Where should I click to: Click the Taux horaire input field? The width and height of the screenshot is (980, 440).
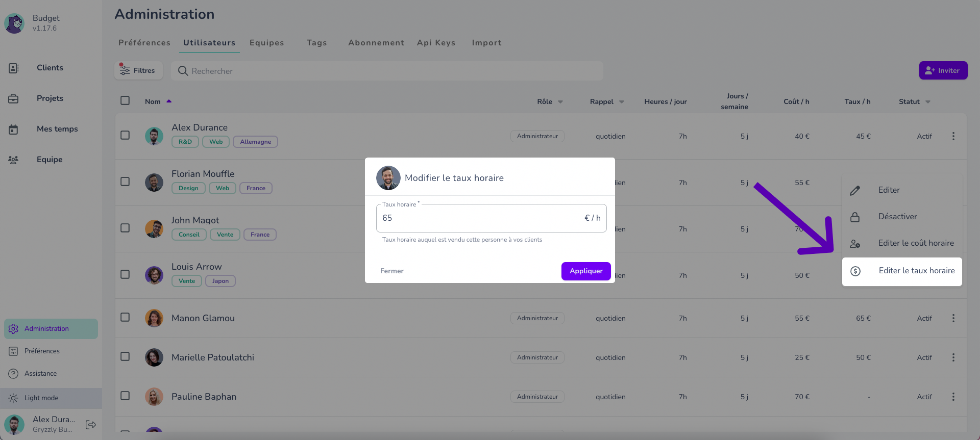pos(491,218)
